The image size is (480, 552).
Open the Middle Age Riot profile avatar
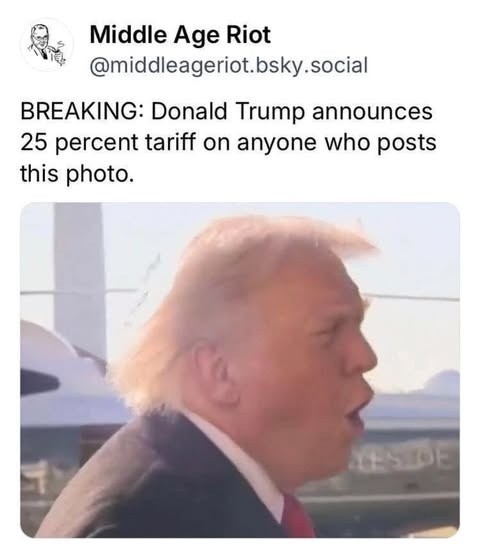coord(47,46)
